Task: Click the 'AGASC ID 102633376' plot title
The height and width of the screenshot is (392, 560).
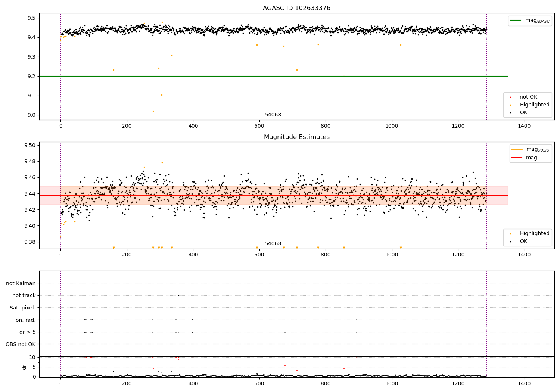Action: point(296,8)
